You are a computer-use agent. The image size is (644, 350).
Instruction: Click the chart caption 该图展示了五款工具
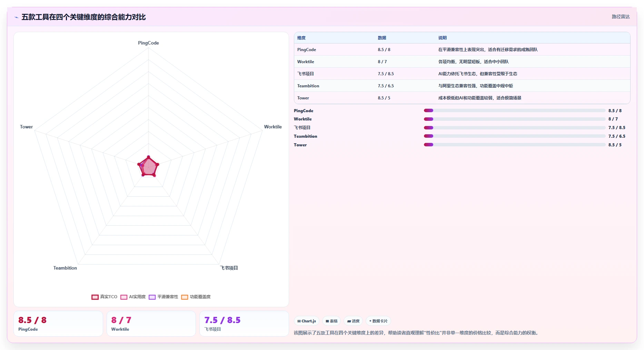click(x=416, y=333)
